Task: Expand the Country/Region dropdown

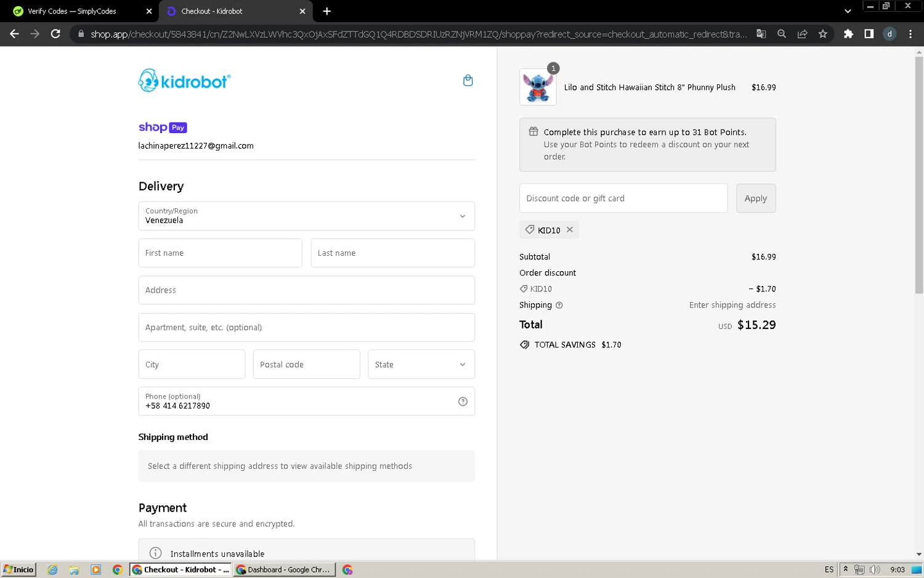Action: tap(306, 216)
